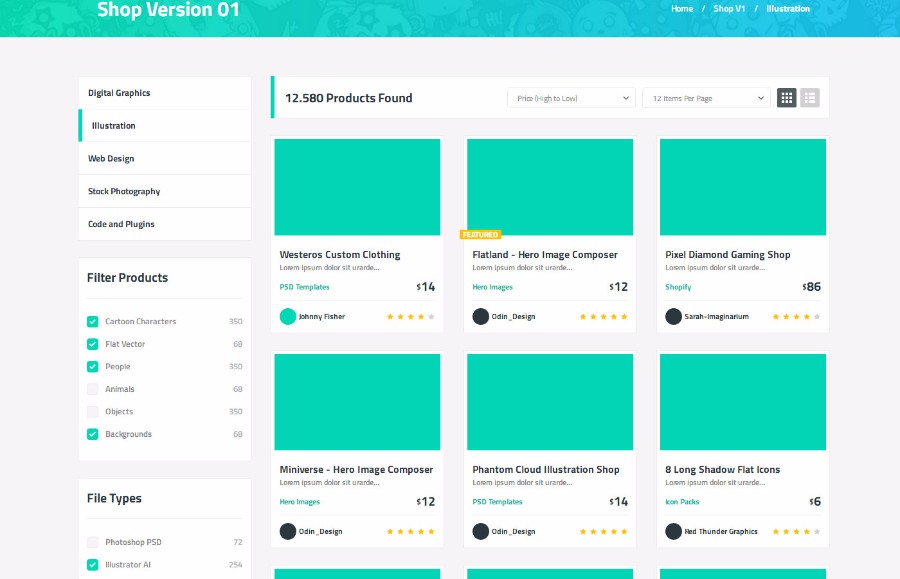Uncheck Flat Vector filter
Screen dimensions: 900x579
click(92, 344)
